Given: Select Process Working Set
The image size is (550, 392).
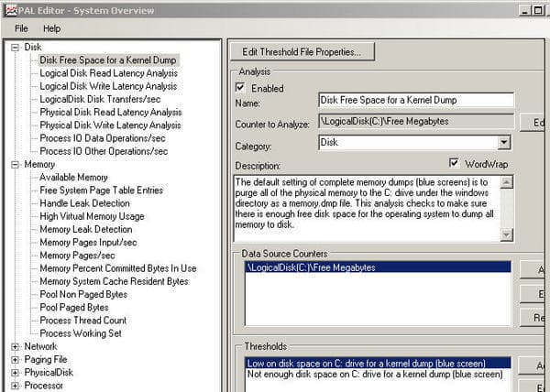Looking at the screenshot, I should [x=81, y=333].
